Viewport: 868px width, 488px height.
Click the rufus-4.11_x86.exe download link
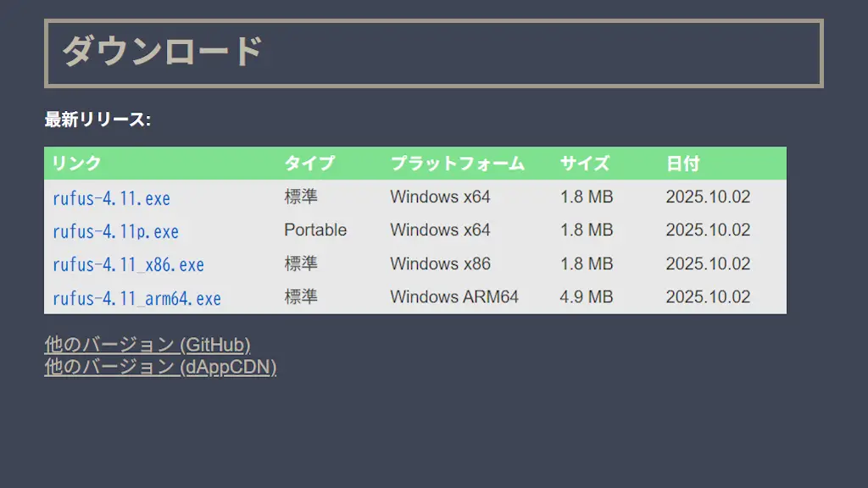[128, 264]
